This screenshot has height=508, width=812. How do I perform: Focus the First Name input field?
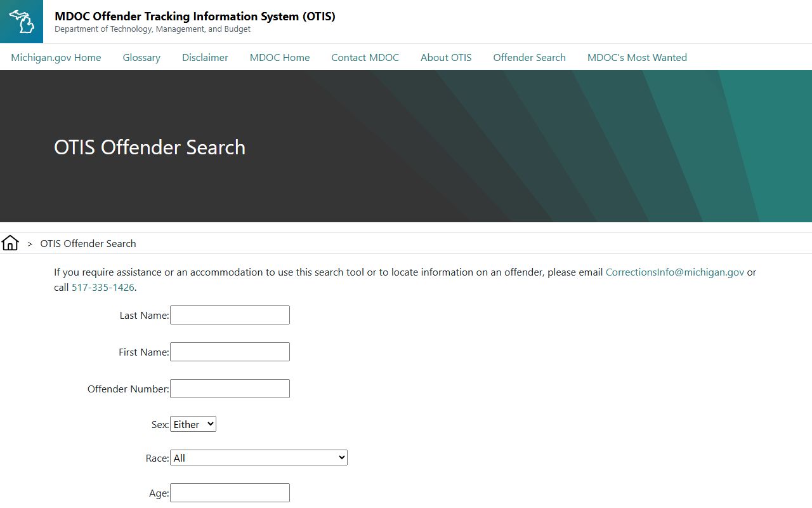tap(230, 352)
